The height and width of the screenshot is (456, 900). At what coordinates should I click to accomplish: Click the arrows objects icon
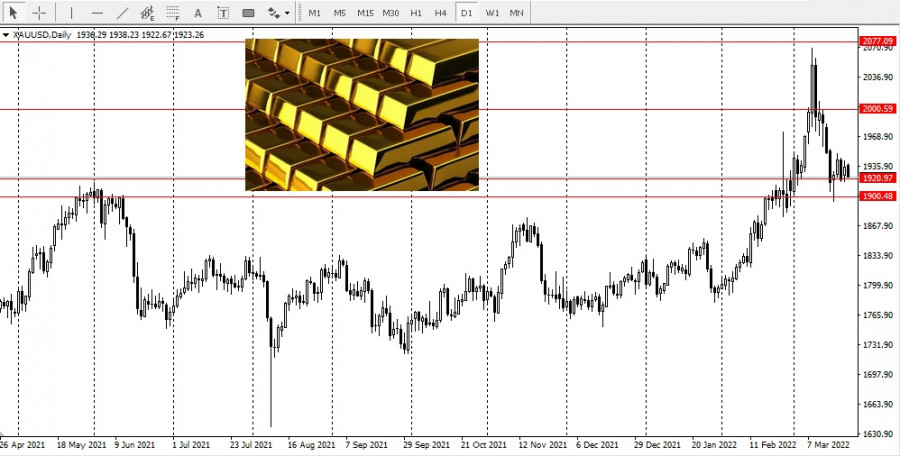(274, 12)
